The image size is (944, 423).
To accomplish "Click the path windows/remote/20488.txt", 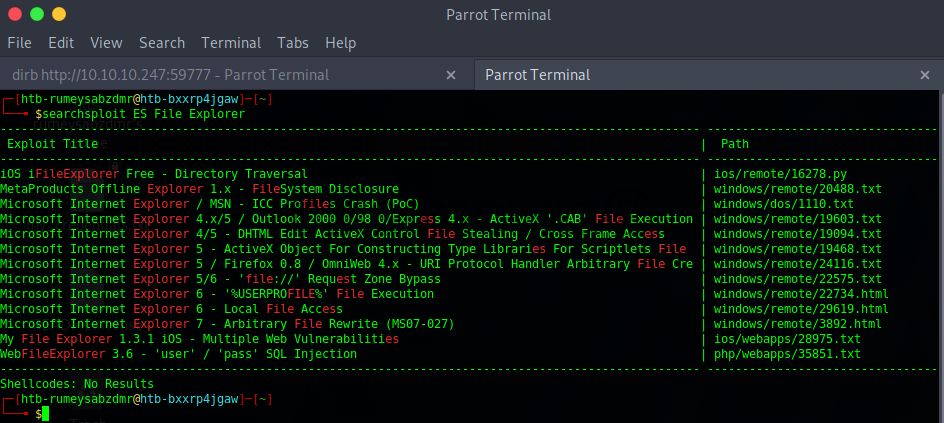I will tap(798, 189).
